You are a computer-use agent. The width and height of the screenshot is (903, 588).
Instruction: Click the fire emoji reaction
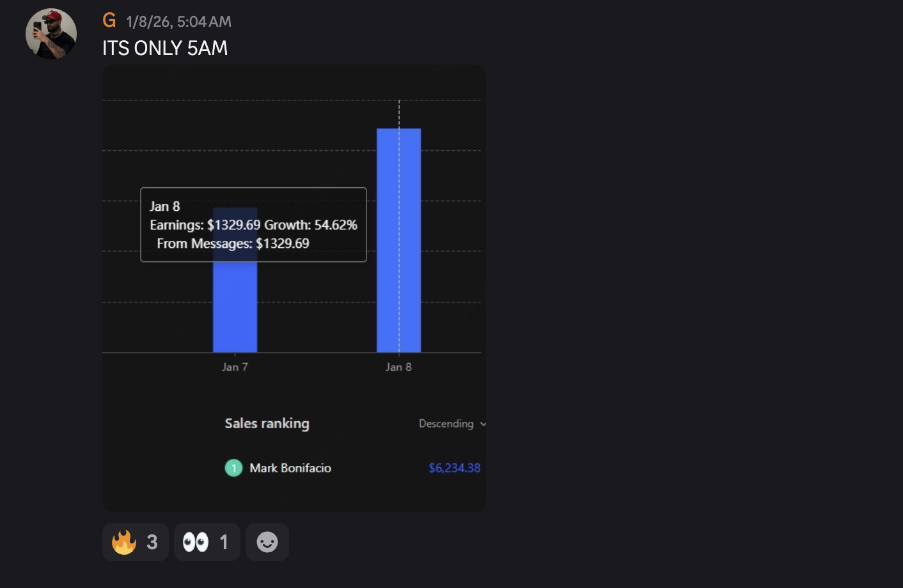point(135,542)
